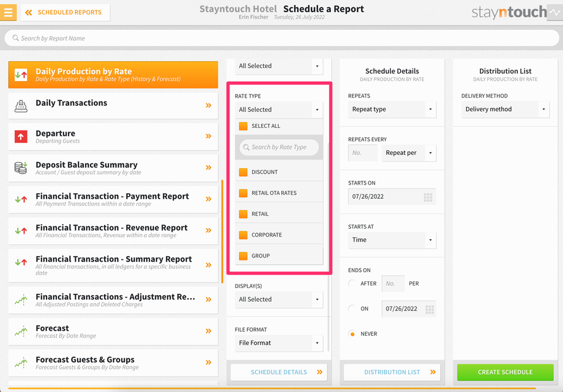Screen dimensions: 563x392
Task: Click the green Create Schedule button
Action: pos(505,372)
